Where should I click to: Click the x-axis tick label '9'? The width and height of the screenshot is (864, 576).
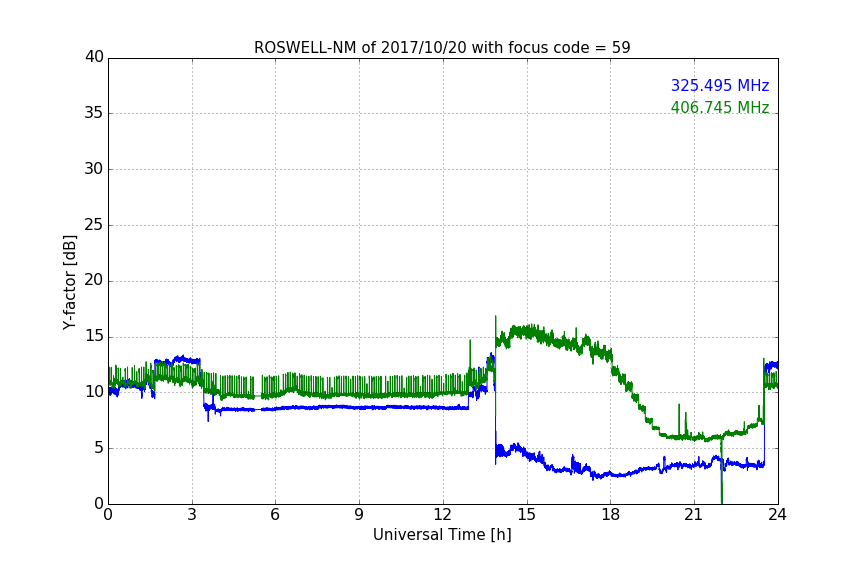359,515
